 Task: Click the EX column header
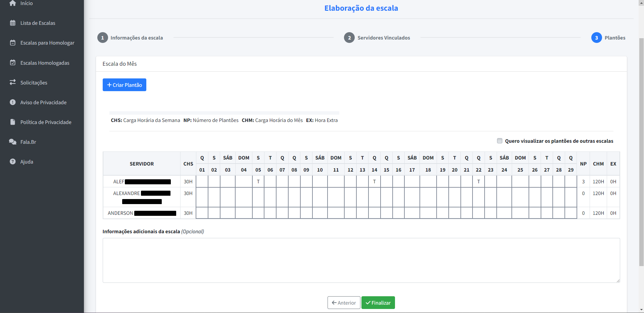pyautogui.click(x=613, y=164)
